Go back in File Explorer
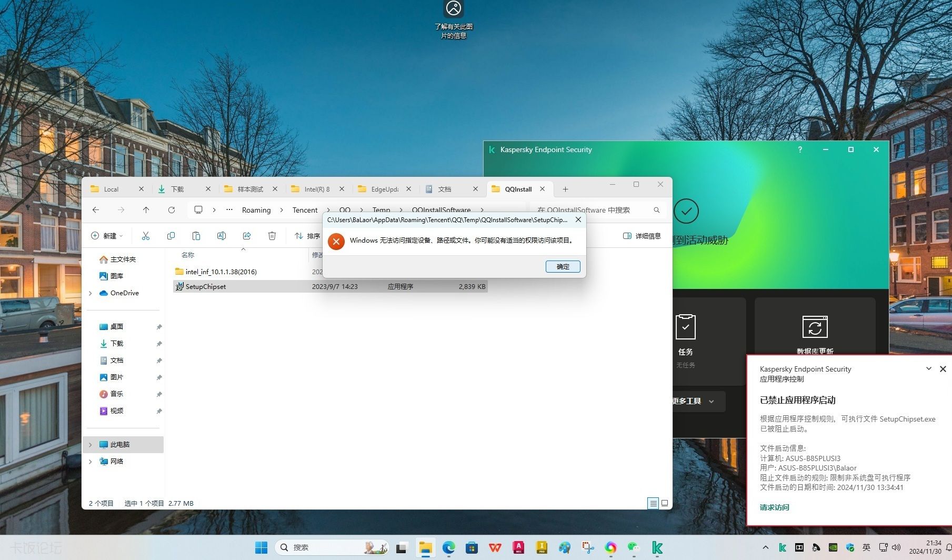This screenshot has height=560, width=952. coord(96,209)
